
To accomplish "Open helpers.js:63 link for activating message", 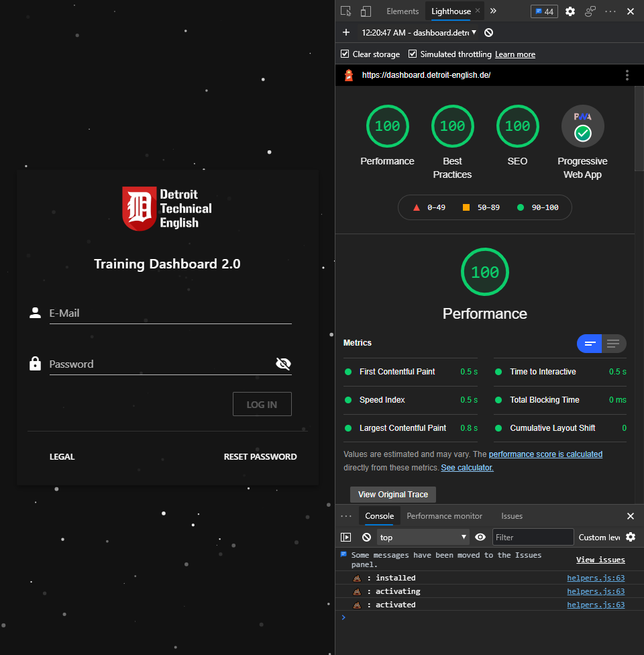I will [596, 591].
